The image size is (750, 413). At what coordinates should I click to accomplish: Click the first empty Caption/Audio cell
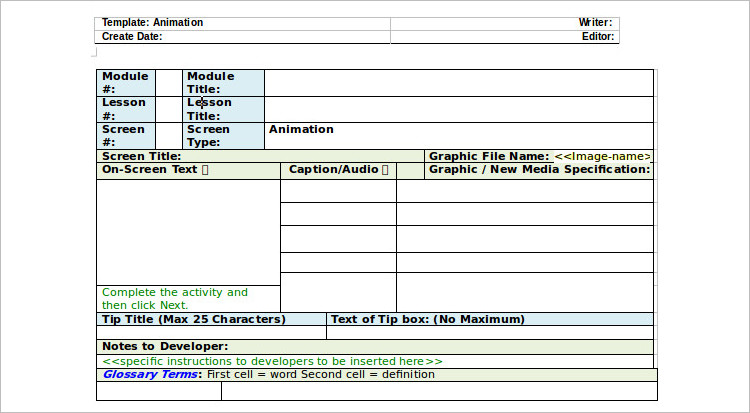click(x=338, y=191)
